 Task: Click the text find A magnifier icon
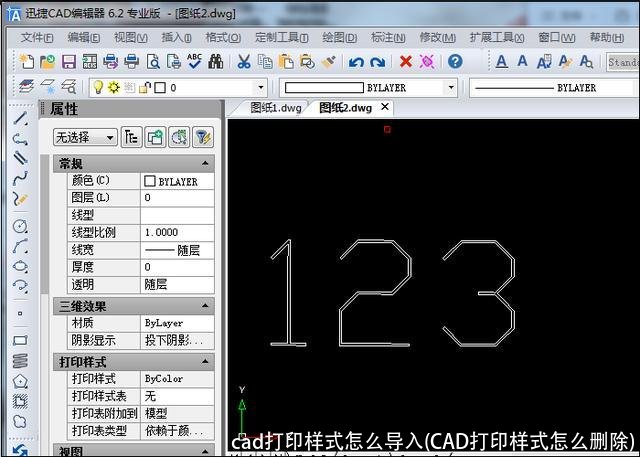pyautogui.click(x=586, y=62)
